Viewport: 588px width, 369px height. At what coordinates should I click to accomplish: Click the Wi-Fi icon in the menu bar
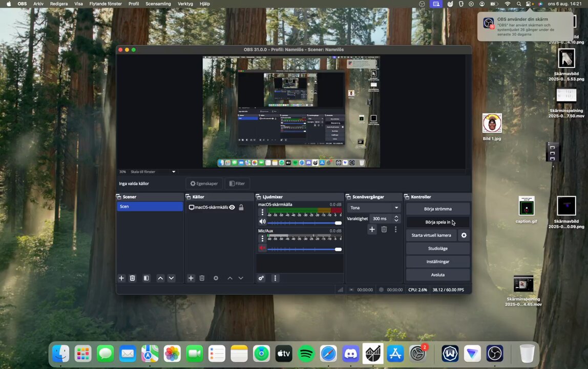click(x=508, y=4)
